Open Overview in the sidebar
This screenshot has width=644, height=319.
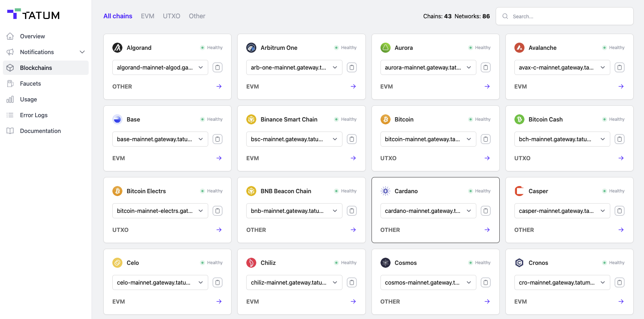tap(46, 36)
